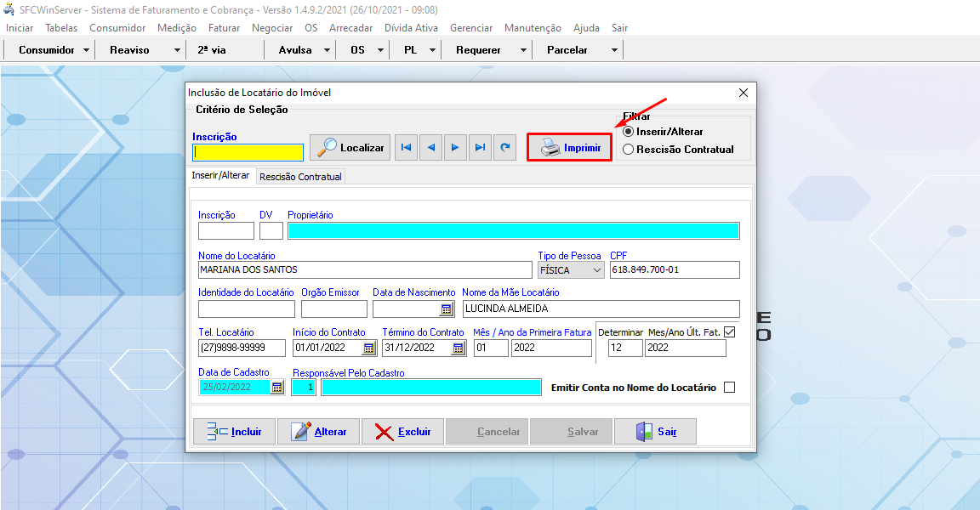Viewport: 980px width, 510px height.
Task: Open calendar for Data de Nascimento
Action: coord(446,309)
